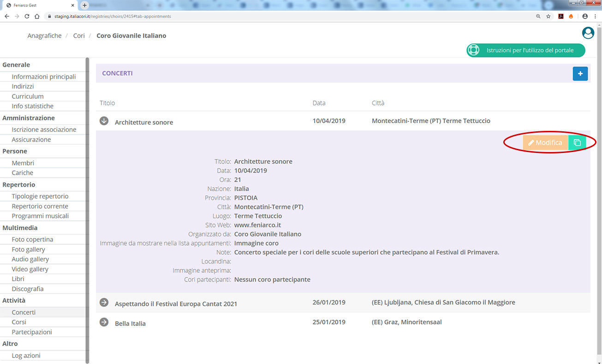Open the user profile avatar icon
The height and width of the screenshot is (364, 602).
point(588,33)
